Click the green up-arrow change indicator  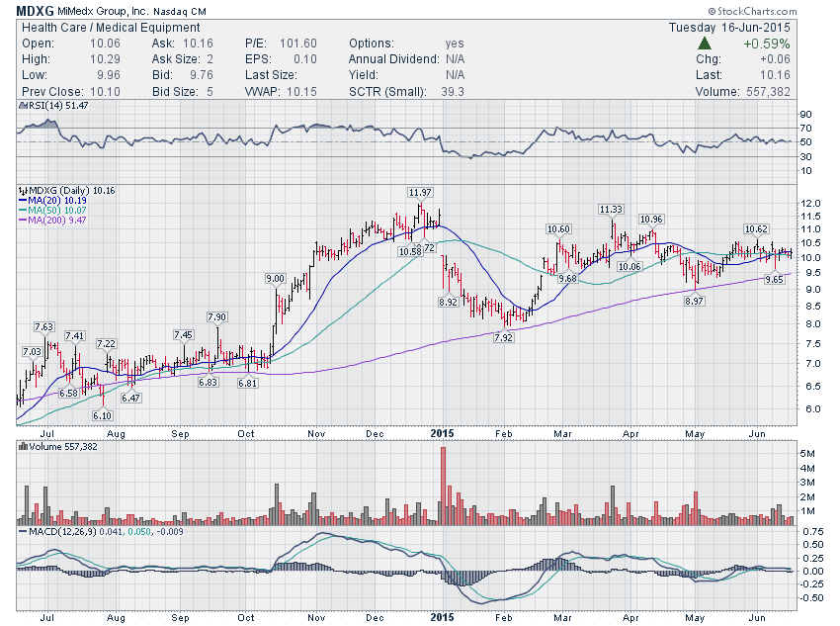click(x=705, y=44)
